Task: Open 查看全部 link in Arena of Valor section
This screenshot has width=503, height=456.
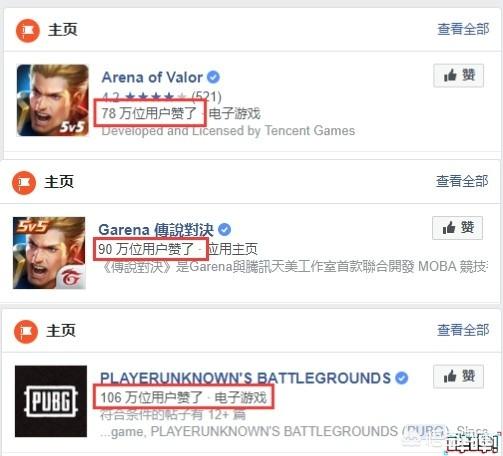Action: [x=463, y=29]
